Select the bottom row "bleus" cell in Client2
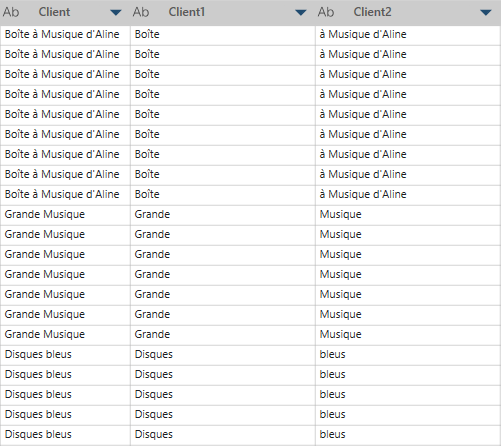Screen dimensions: 502x446 click(408, 435)
